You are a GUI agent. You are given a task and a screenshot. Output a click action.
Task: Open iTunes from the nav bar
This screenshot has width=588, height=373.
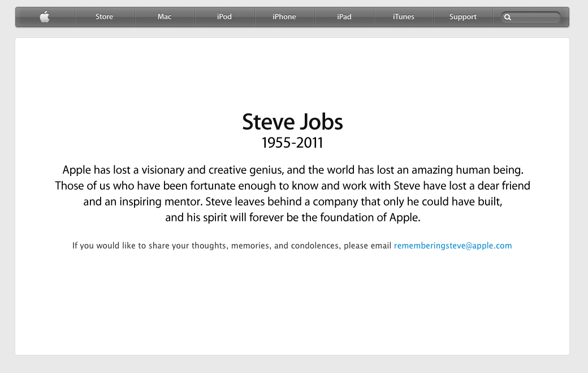point(404,17)
